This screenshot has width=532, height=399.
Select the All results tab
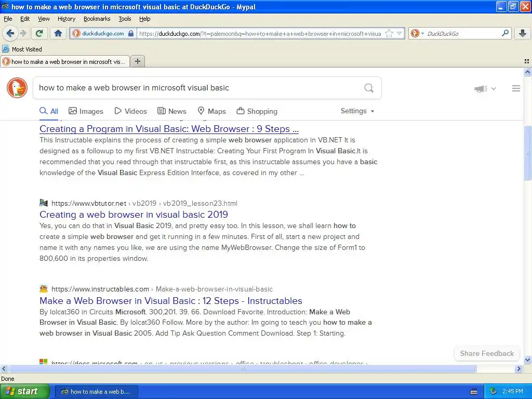49,111
